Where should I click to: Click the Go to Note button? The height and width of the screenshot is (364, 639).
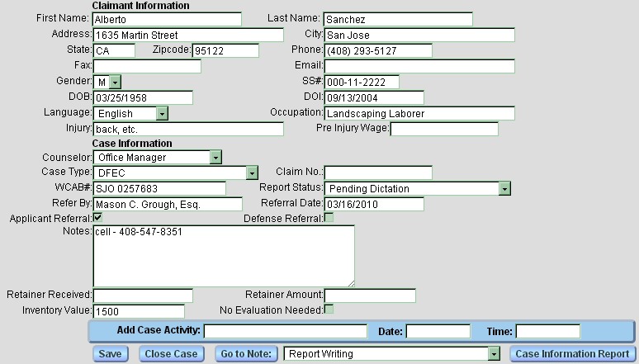[x=245, y=354]
